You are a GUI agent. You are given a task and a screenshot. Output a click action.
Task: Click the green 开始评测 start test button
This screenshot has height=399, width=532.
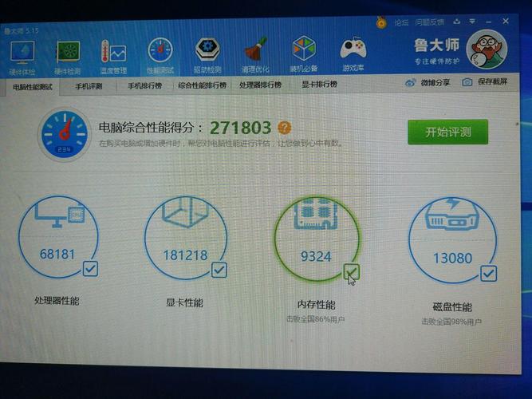point(448,132)
